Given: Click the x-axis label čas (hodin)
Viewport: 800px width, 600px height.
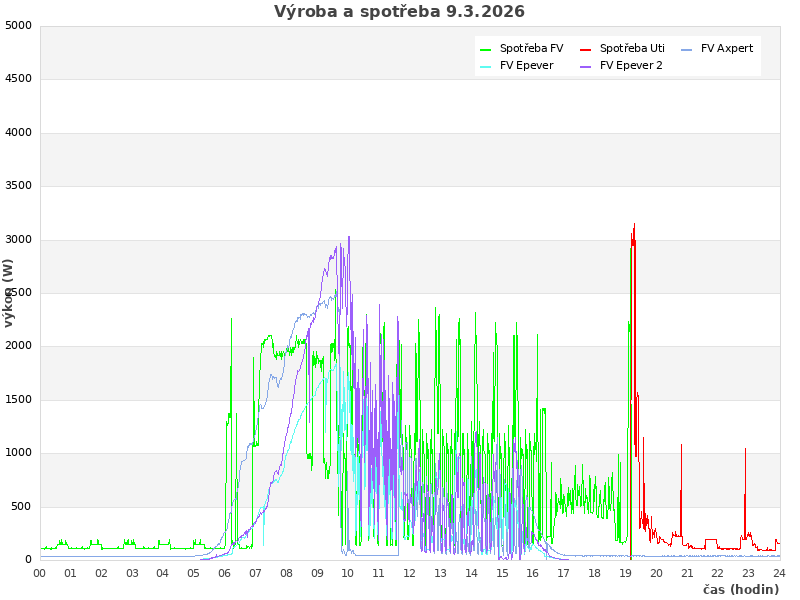Looking at the screenshot, I should pyautogui.click(x=740, y=589).
